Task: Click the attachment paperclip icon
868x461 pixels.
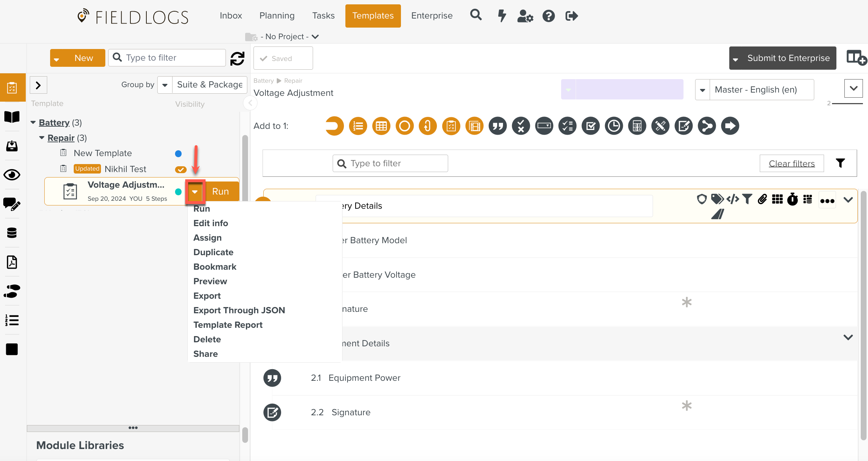Action: tap(762, 199)
